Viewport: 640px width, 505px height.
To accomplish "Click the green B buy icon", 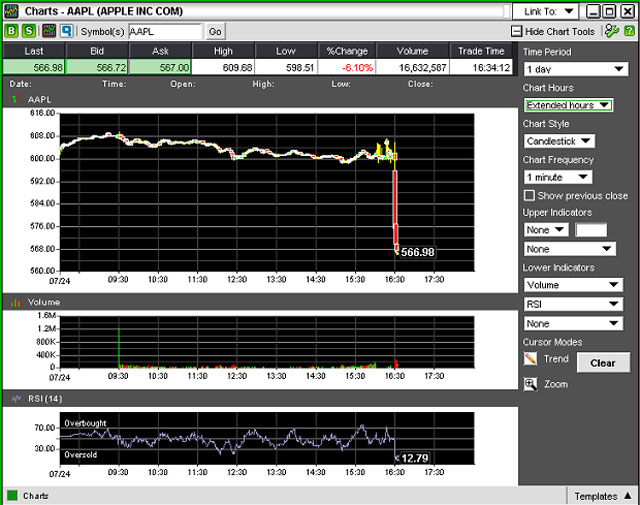I will [x=12, y=31].
